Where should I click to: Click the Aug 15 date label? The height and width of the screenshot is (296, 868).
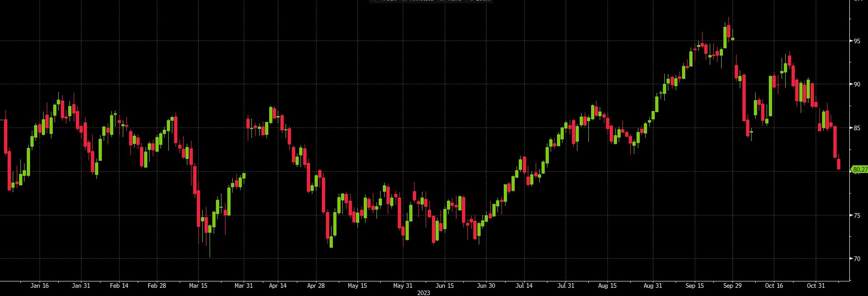607,286
